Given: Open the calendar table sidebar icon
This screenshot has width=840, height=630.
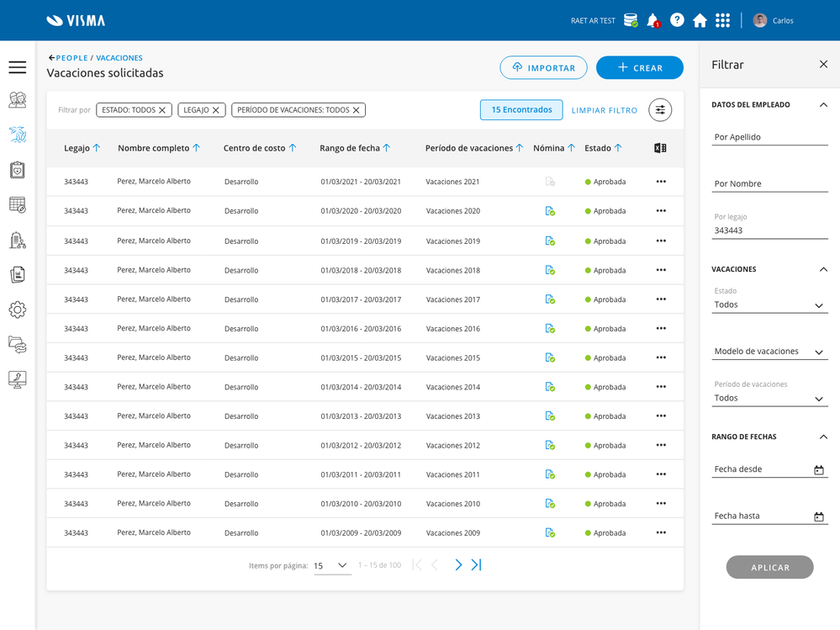Looking at the screenshot, I should (x=17, y=204).
